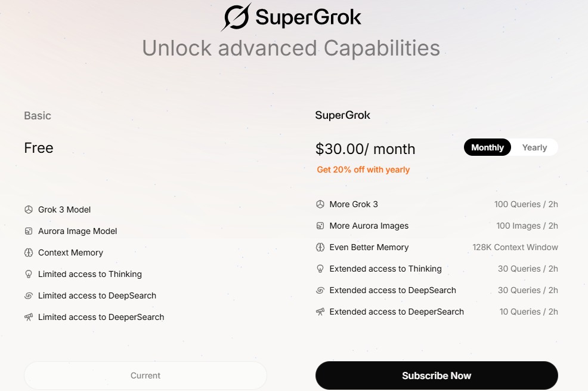Open the 'Get 20% off with yearly' offer

[363, 170]
